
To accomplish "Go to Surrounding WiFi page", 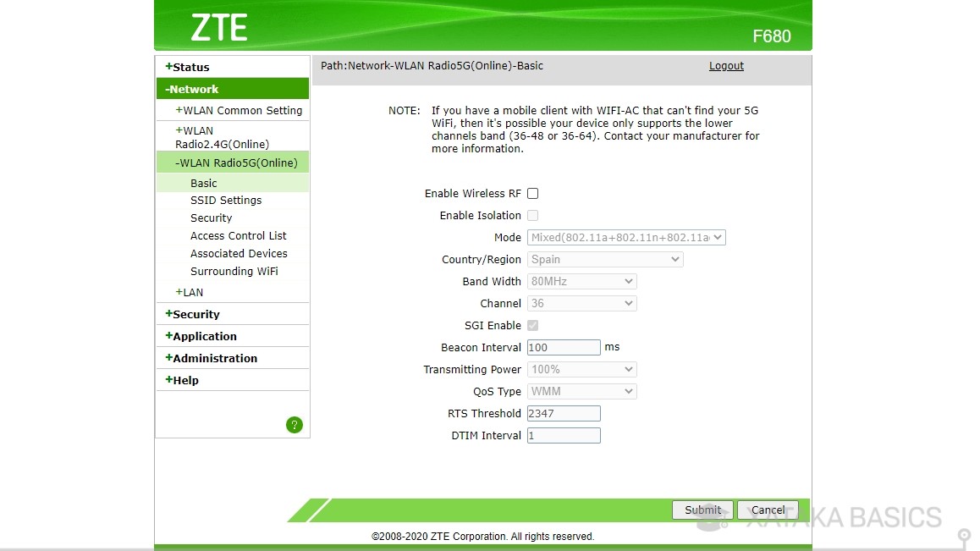I will coord(234,272).
